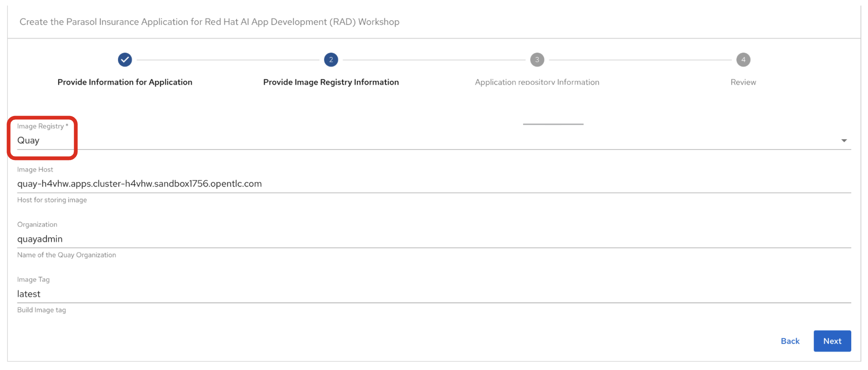Click the "Host for storing image" helper text
Screen dimensions: 868x370
52,200
